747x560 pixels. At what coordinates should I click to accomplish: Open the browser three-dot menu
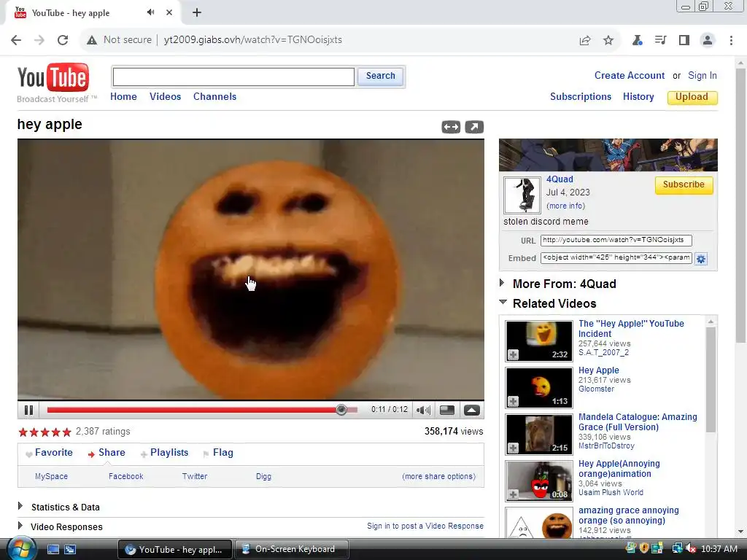click(x=731, y=41)
